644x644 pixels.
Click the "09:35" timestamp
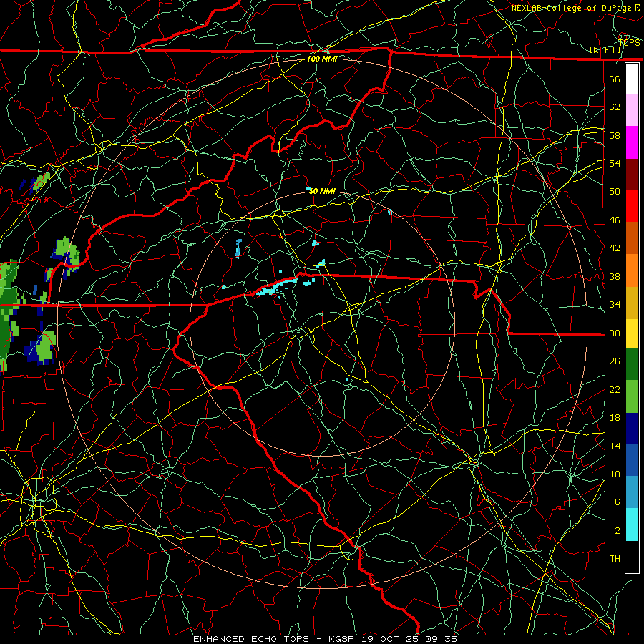click(442, 639)
